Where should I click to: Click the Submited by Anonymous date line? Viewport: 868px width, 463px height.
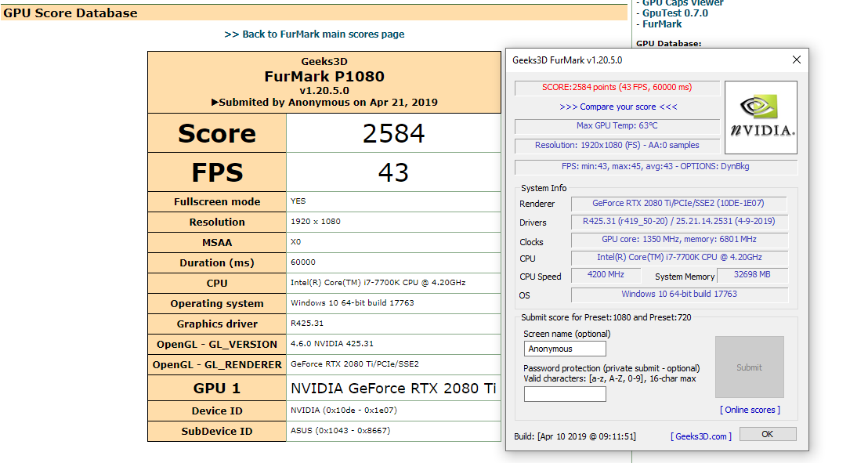click(x=324, y=103)
